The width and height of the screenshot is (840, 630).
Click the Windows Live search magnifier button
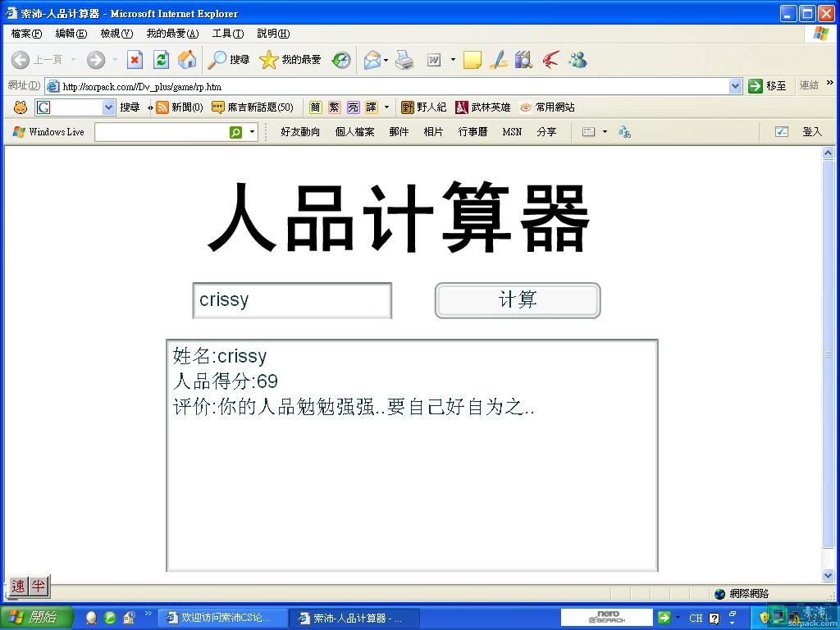point(236,132)
